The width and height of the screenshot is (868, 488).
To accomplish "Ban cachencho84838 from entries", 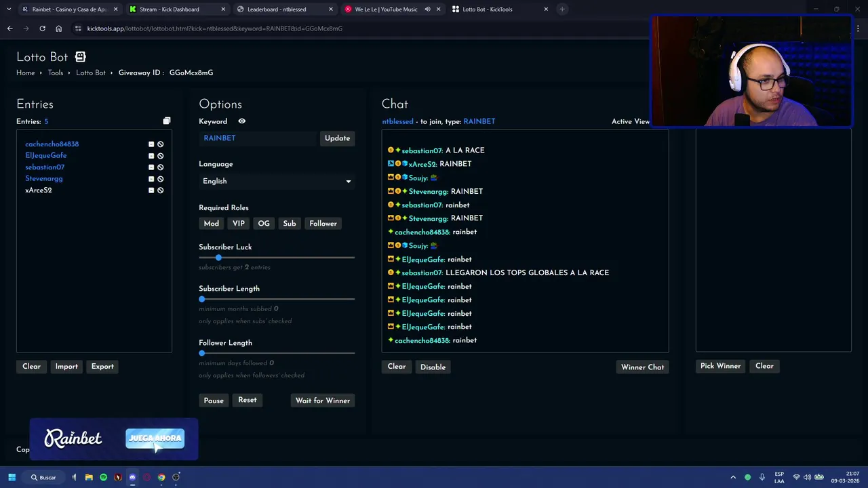I will [161, 144].
